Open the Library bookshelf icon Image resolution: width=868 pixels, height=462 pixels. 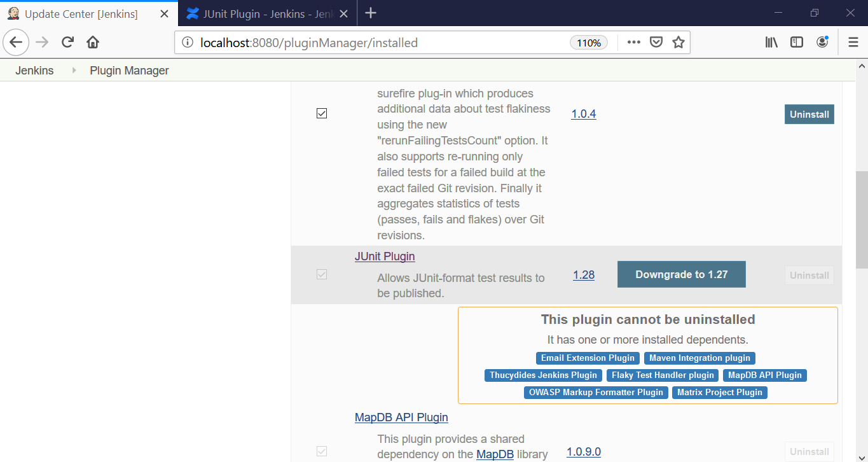(x=771, y=43)
